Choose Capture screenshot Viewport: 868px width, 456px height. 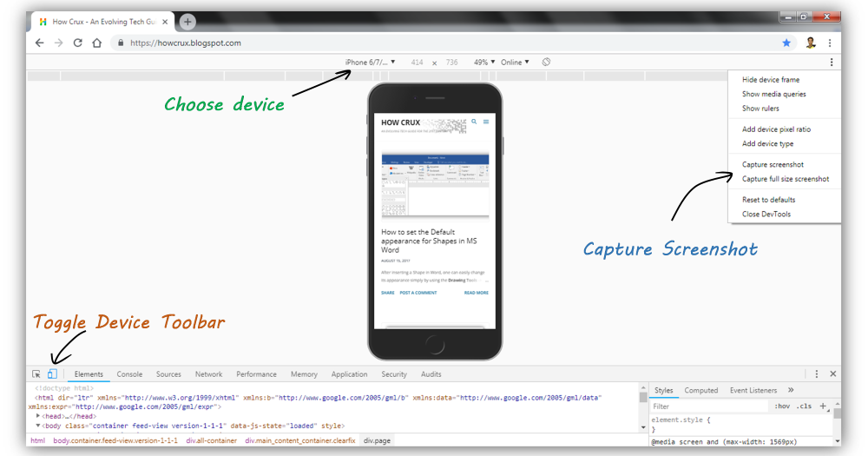click(773, 164)
